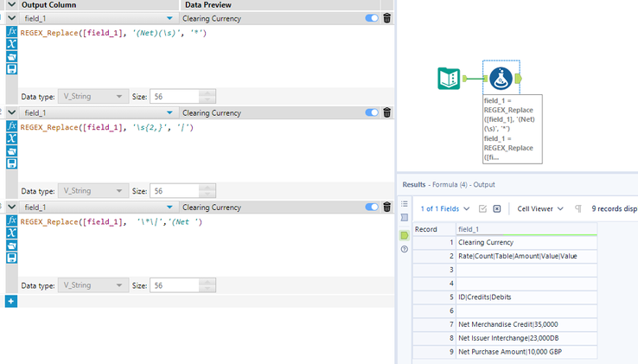638x364 pixels.
Task: Click the third expression Size field
Action: (x=175, y=285)
